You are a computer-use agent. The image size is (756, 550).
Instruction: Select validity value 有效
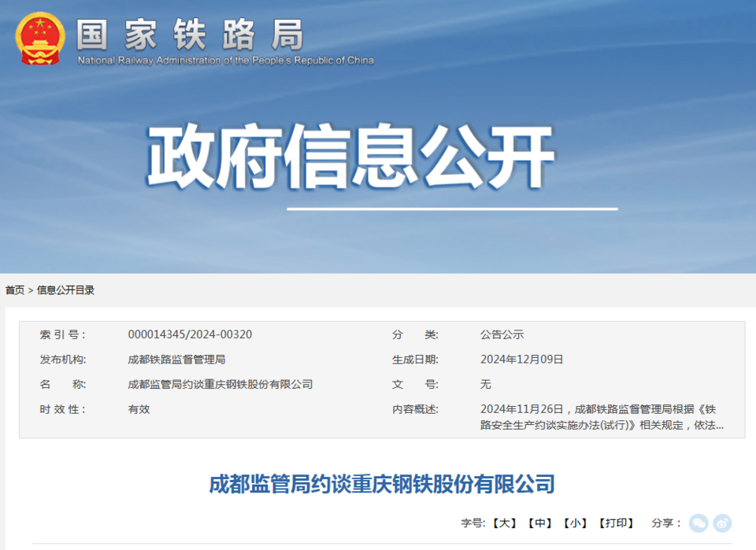139,409
